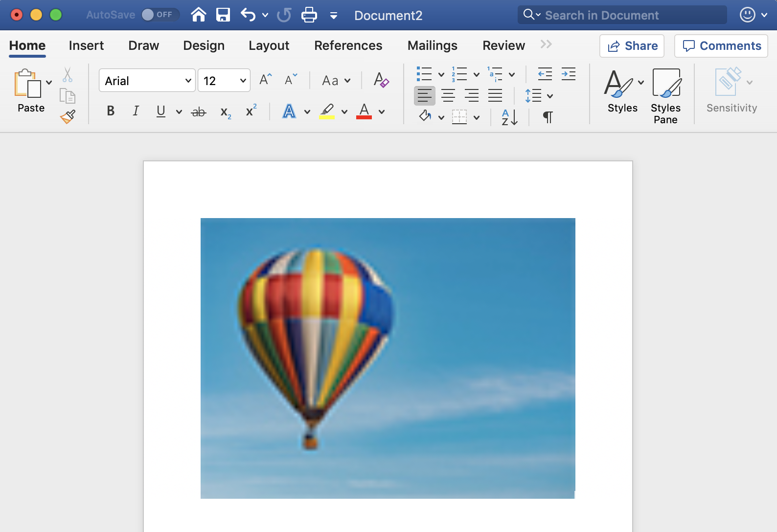This screenshot has width=777, height=532.
Task: Toggle bold formatting
Action: click(x=111, y=111)
